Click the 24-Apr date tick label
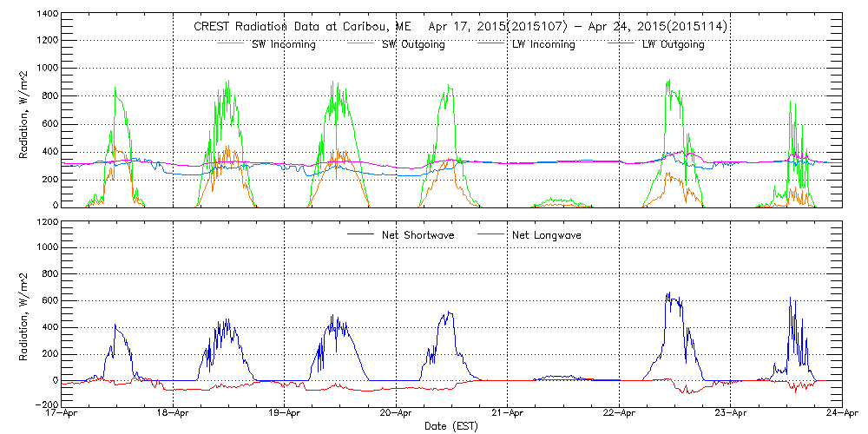The image size is (868, 434). tap(840, 414)
